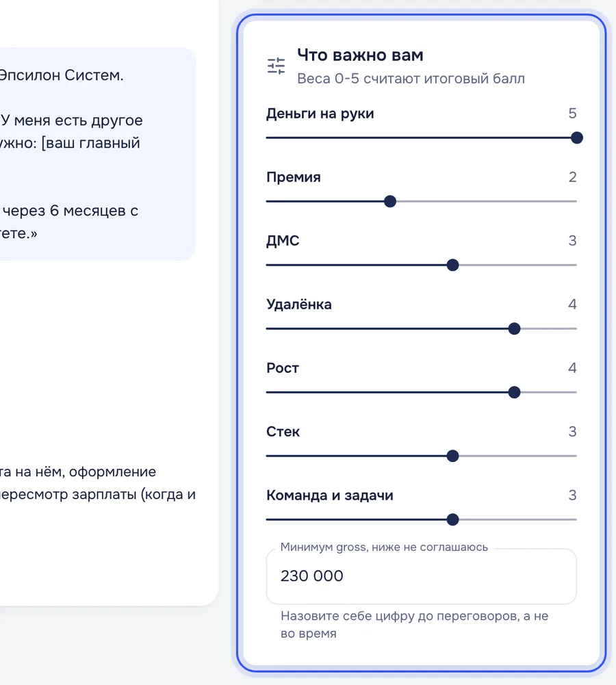Click the value 3 beside 'Команда и задачи'
This screenshot has height=685, width=616.
[x=572, y=495]
